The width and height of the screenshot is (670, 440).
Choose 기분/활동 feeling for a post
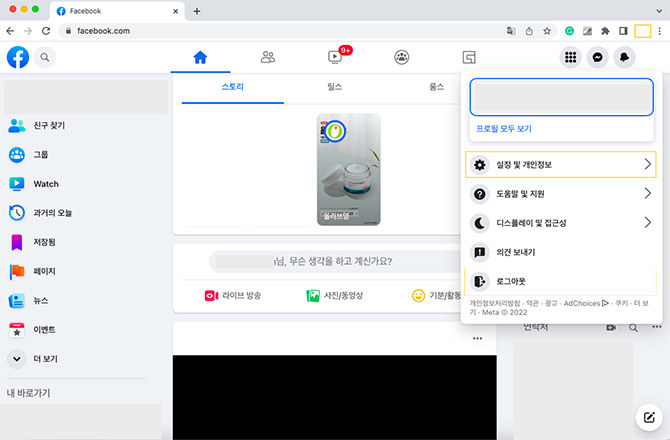pos(436,296)
